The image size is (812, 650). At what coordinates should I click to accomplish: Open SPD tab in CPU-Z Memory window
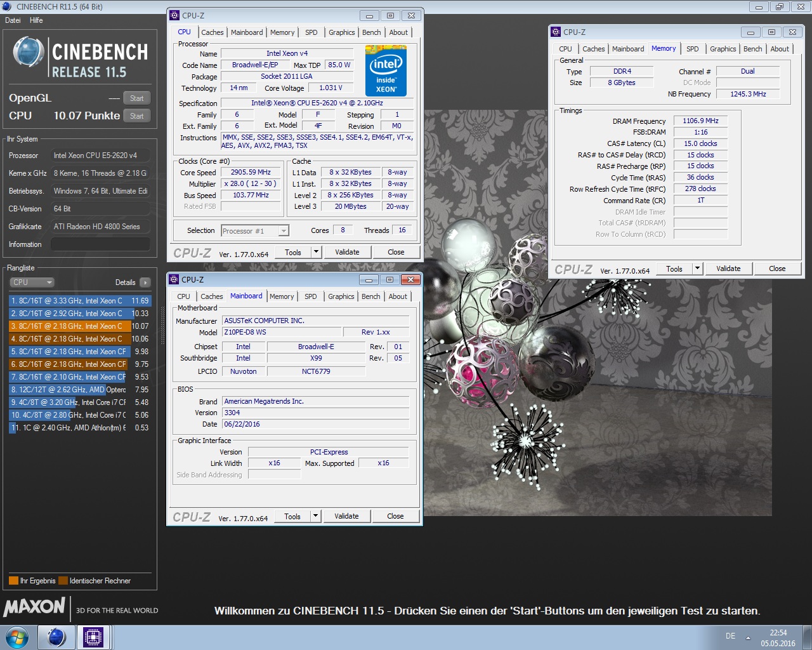pyautogui.click(x=693, y=49)
